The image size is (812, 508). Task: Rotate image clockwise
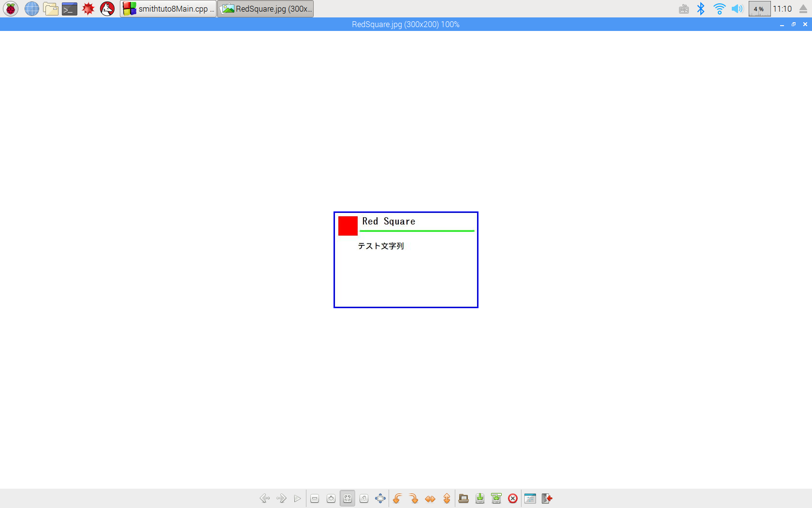coord(414,498)
